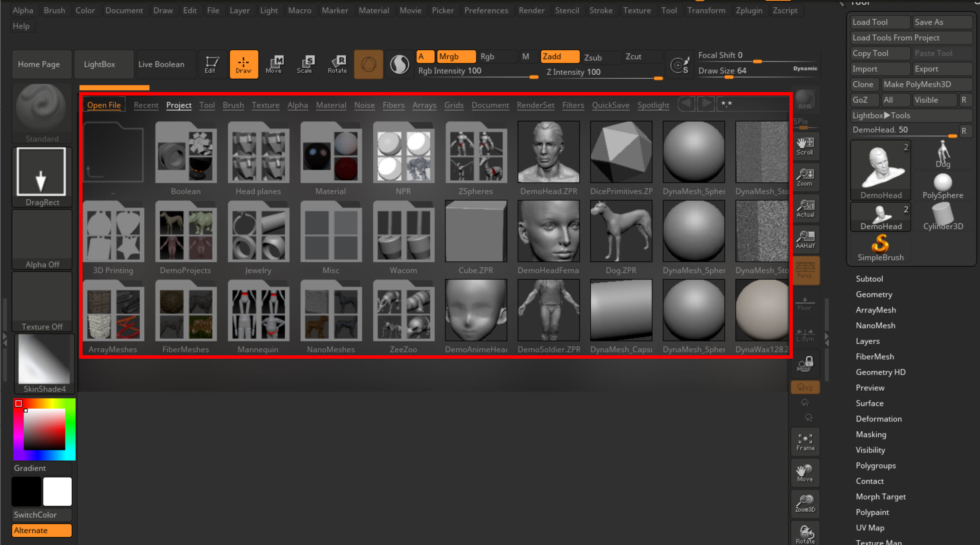The height and width of the screenshot is (545, 980).
Task: Expand the Subtool palette section
Action: pos(869,279)
